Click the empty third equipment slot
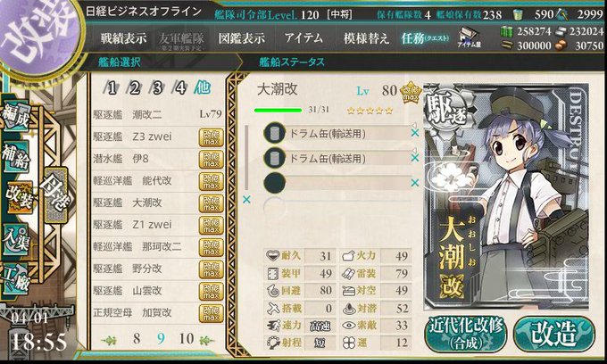Image resolution: width=607 pixels, height=364 pixels. (337, 183)
